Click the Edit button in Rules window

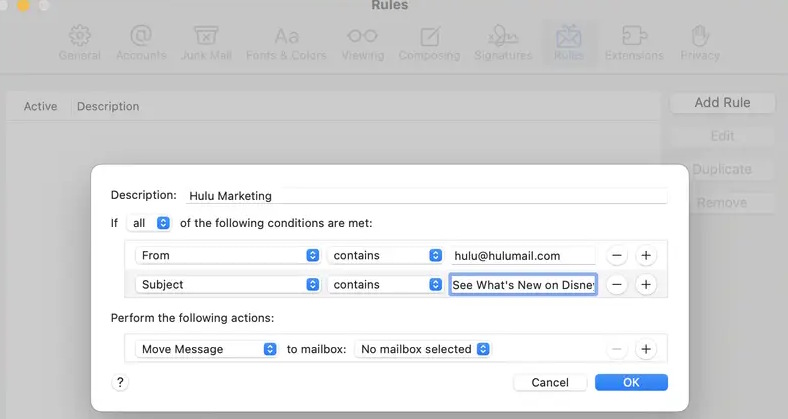(722, 136)
